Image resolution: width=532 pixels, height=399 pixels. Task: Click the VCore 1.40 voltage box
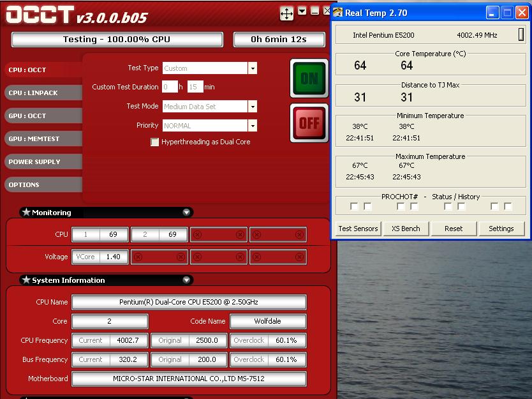pos(100,257)
